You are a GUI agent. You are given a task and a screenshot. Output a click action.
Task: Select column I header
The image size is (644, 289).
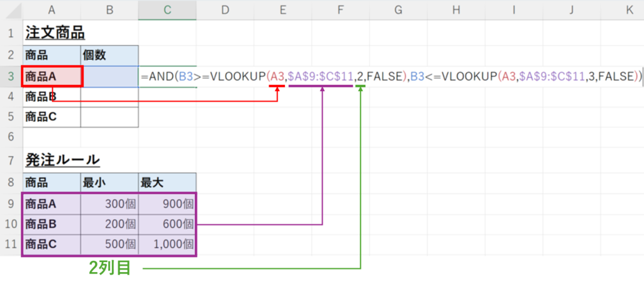click(513, 10)
